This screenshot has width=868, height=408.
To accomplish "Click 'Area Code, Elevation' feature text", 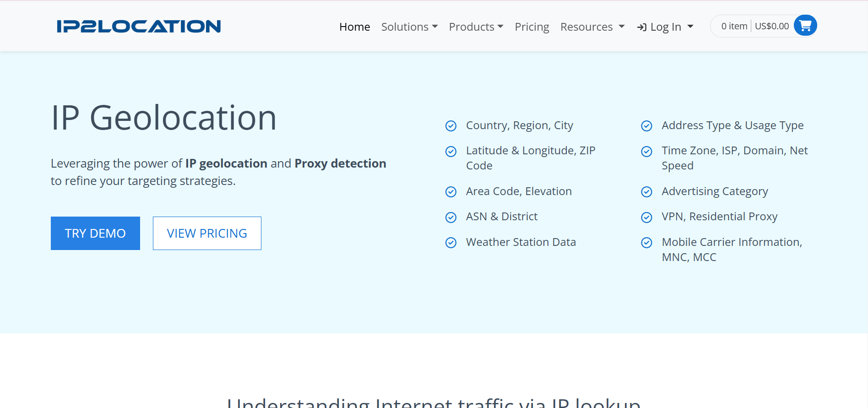I will (x=519, y=191).
